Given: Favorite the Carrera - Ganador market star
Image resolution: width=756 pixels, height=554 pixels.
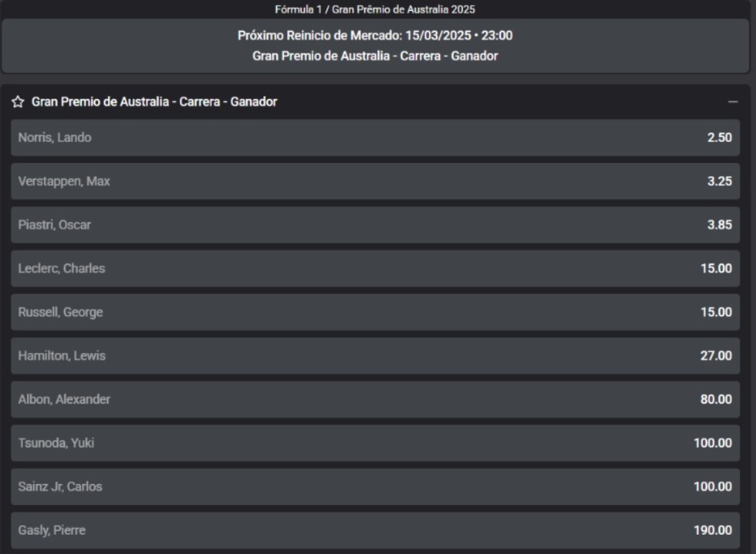Looking at the screenshot, I should [x=18, y=101].
